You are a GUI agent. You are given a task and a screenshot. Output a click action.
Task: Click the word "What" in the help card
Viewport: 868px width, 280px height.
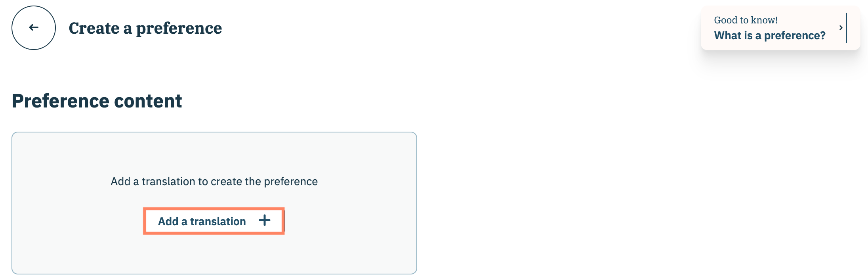click(727, 36)
